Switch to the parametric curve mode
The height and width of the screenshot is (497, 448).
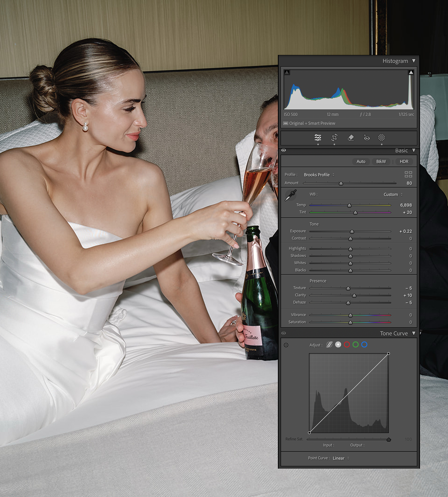[329, 345]
